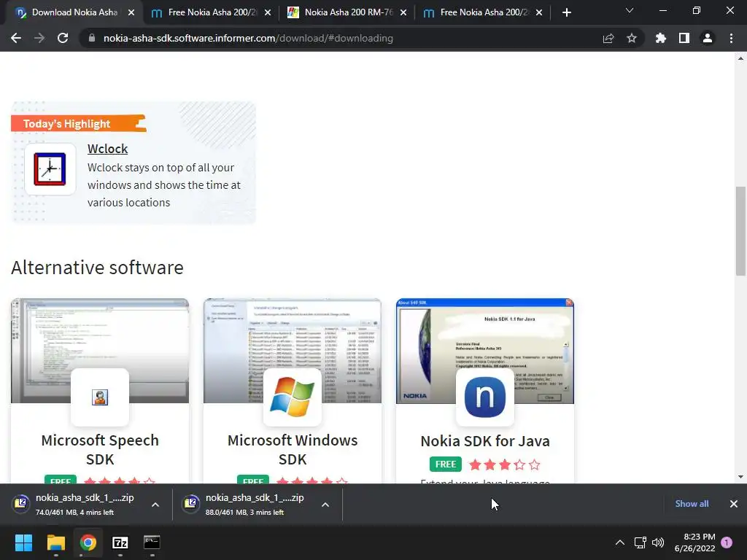747x560 pixels.
Task: Open the Windows Start menu
Action: (x=23, y=542)
